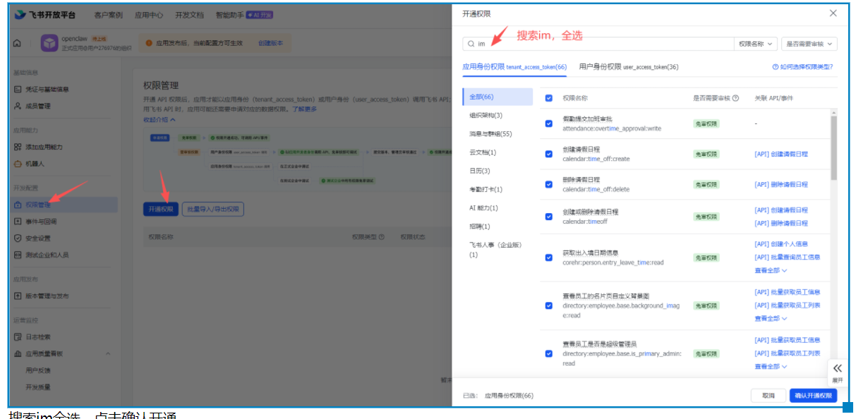Collapse the 收起介绍 intro section

point(159,120)
